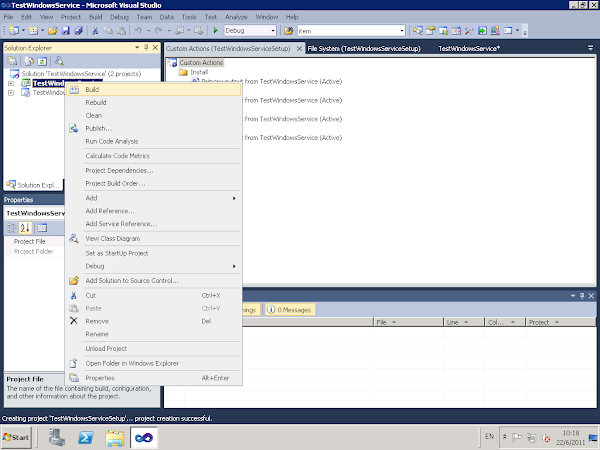
Task: Open the Team menu in menu bar
Action: (x=144, y=17)
